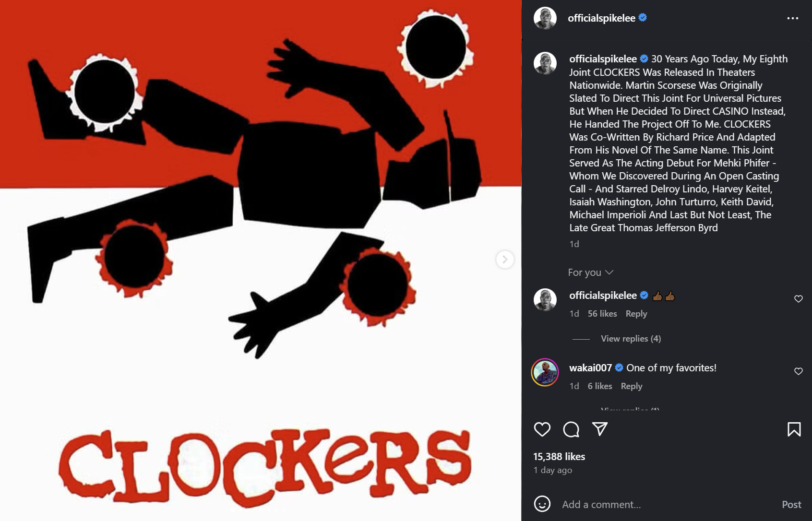Click Reply under wakai007's comment

pos(631,386)
